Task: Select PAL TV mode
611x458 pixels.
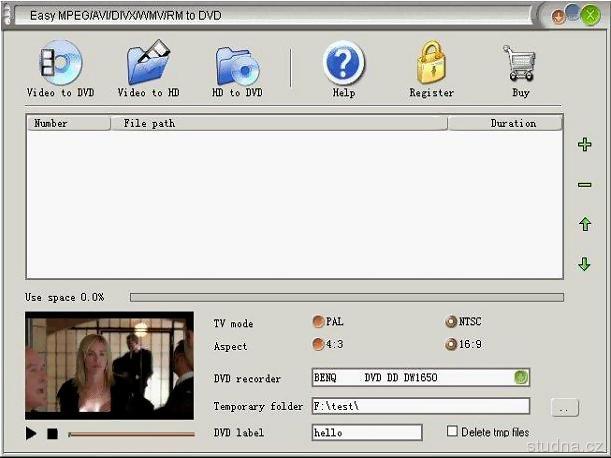Action: click(x=318, y=322)
